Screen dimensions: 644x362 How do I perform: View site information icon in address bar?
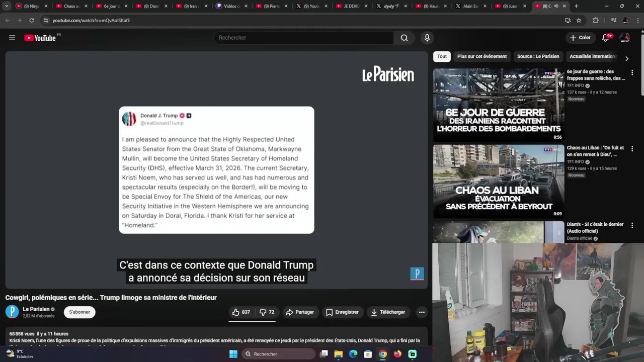(x=46, y=20)
